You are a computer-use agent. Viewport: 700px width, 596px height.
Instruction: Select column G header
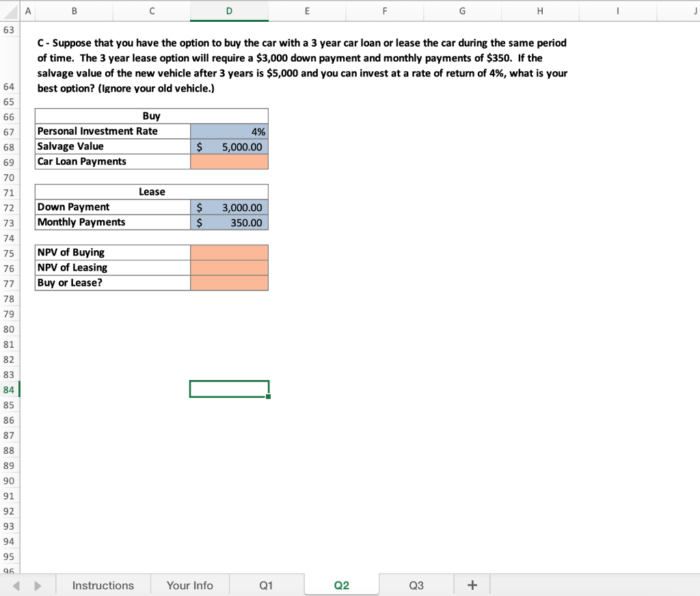pyautogui.click(x=462, y=11)
